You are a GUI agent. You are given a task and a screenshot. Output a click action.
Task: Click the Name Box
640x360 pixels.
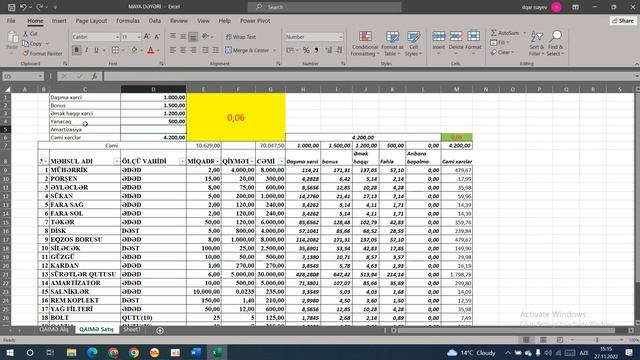tap(23, 76)
